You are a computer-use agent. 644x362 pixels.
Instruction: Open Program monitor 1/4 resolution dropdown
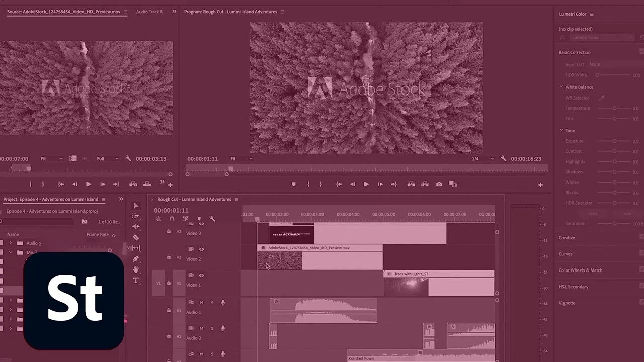(x=482, y=159)
